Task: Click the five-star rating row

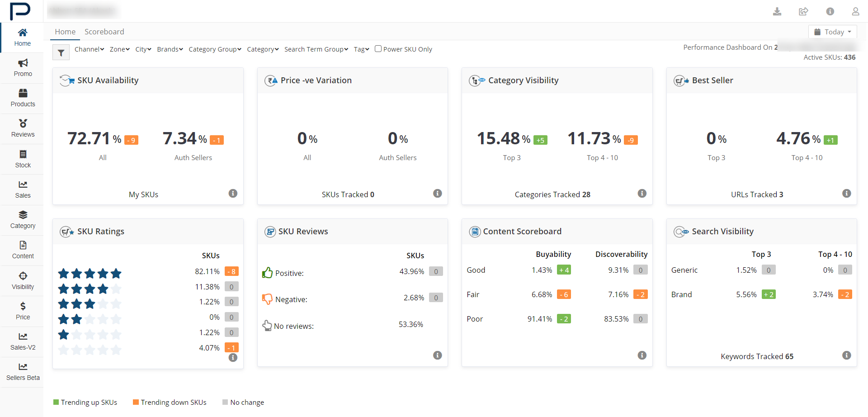Action: [x=90, y=273]
